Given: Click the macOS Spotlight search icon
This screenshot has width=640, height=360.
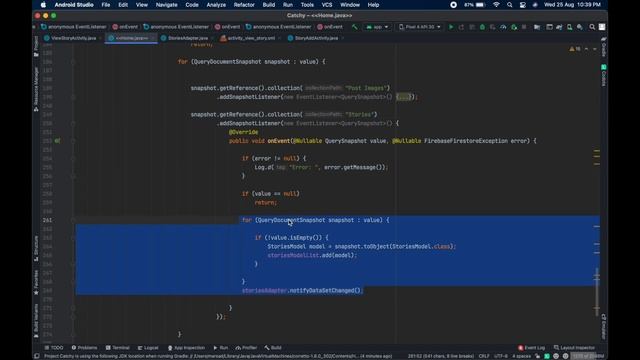Looking at the screenshot, I should point(509,5).
